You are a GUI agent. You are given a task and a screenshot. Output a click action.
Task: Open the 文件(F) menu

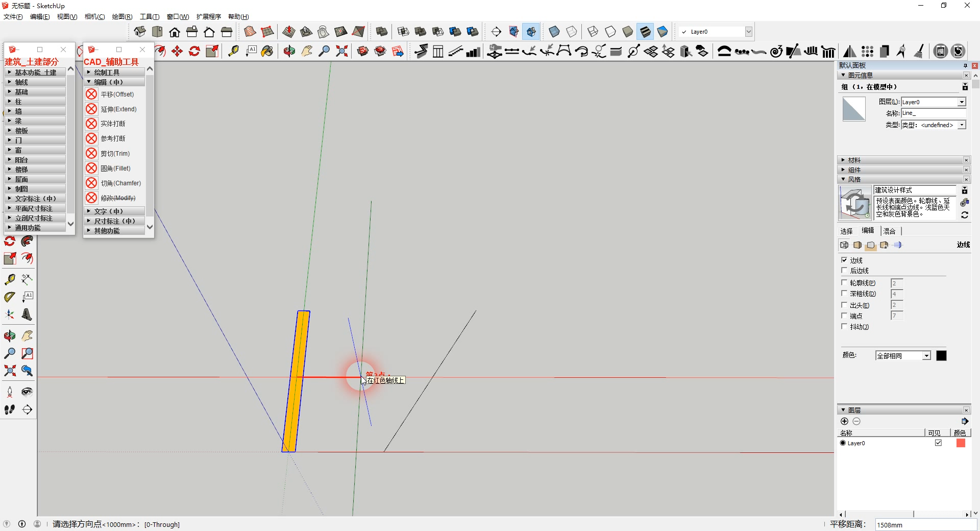tap(13, 17)
